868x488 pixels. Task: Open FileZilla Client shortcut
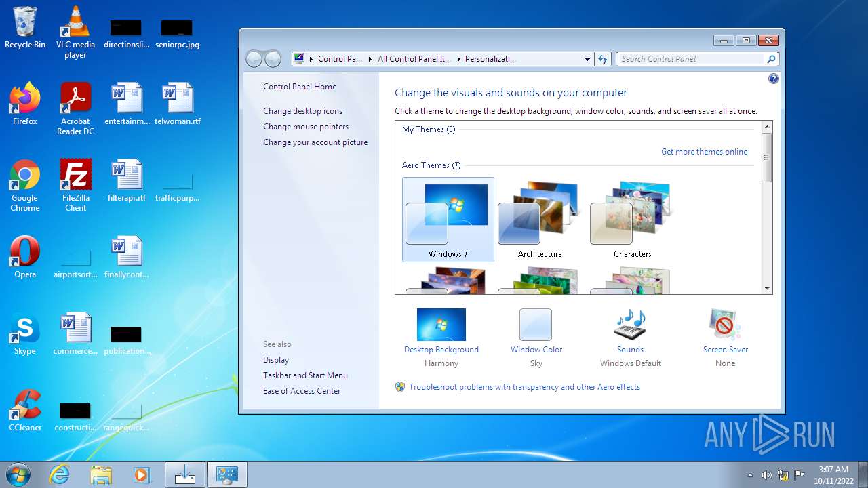(x=75, y=185)
